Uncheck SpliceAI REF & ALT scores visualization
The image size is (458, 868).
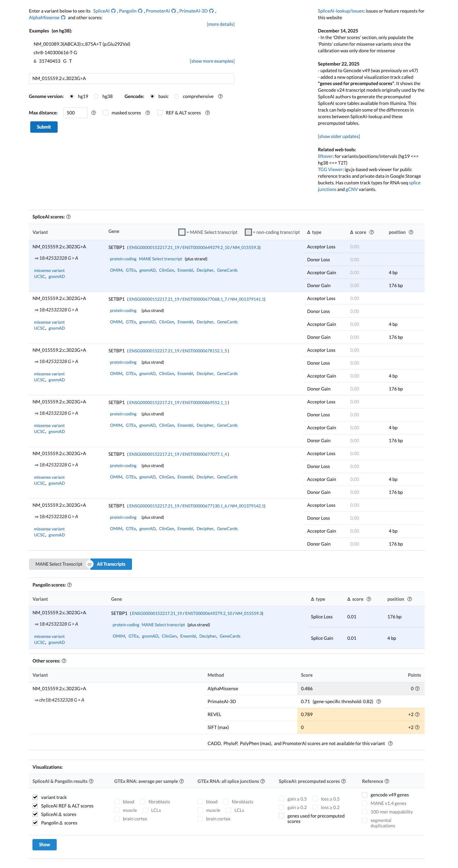[35, 806]
